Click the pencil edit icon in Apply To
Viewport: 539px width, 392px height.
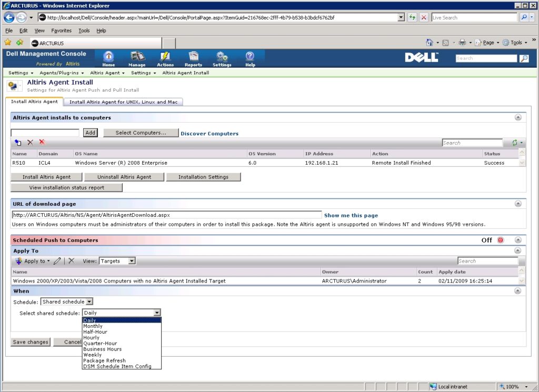58,261
